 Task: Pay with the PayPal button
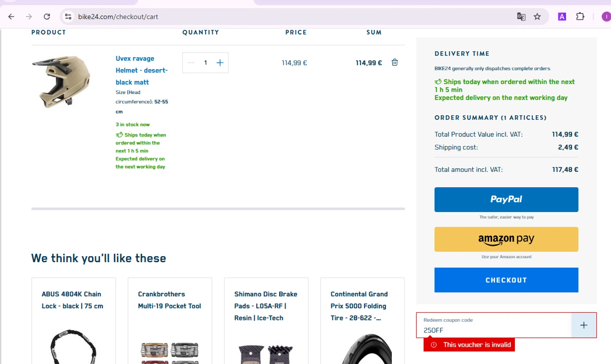pyautogui.click(x=506, y=200)
